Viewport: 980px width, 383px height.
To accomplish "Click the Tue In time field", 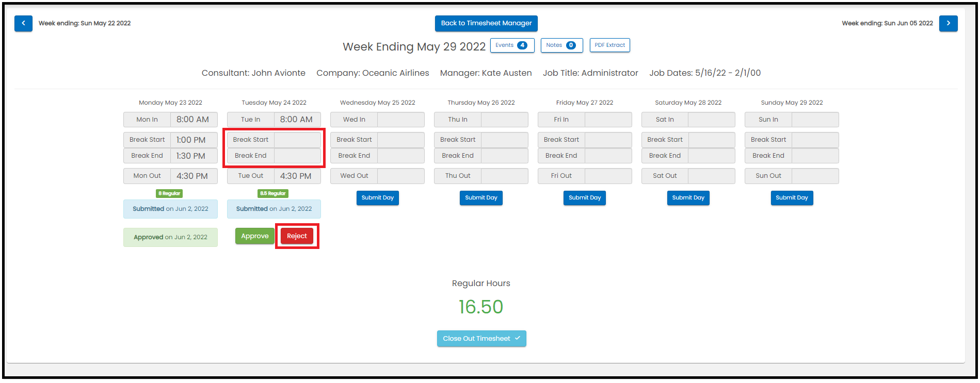I will [x=297, y=120].
